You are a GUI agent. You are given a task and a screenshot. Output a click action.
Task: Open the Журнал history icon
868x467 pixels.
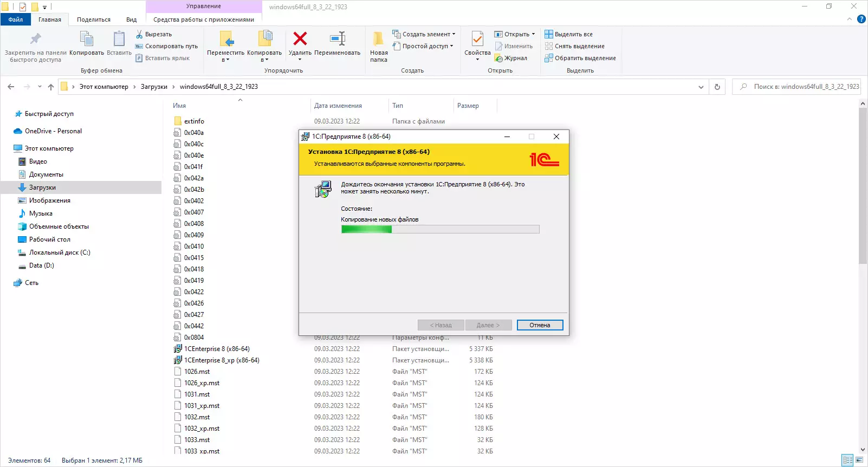(498, 58)
